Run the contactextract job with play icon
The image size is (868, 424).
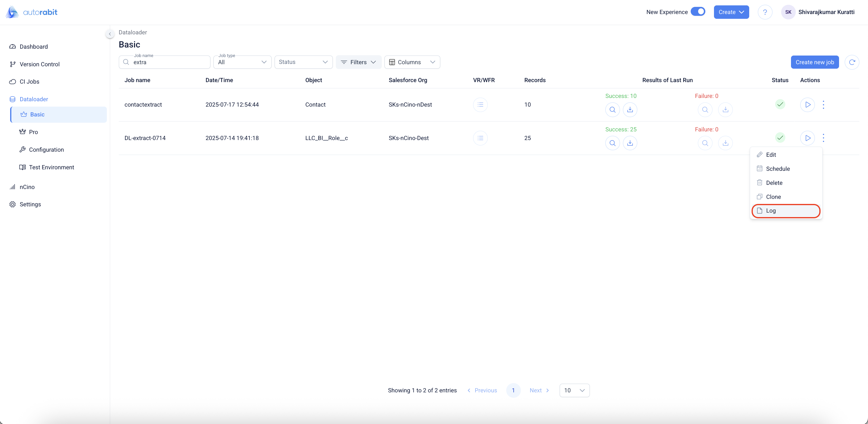point(807,105)
